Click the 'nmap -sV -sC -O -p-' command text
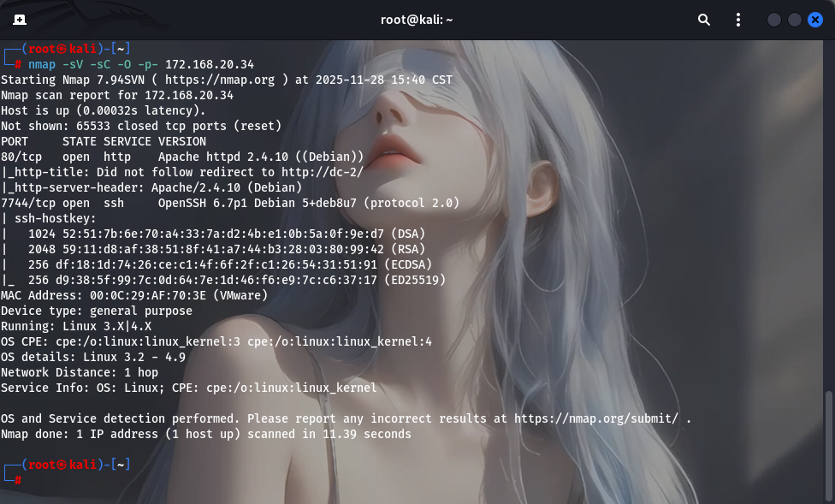The width and height of the screenshot is (835, 504). click(x=93, y=64)
